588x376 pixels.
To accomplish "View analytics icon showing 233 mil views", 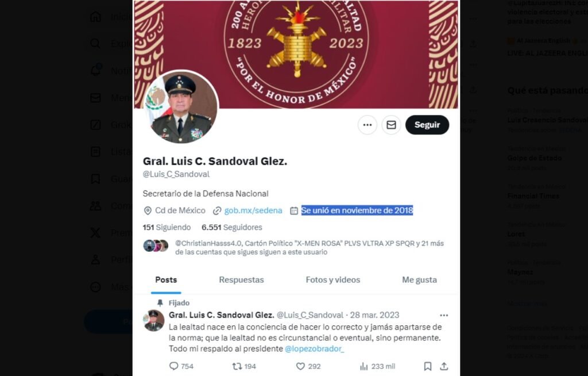I will pos(377,366).
